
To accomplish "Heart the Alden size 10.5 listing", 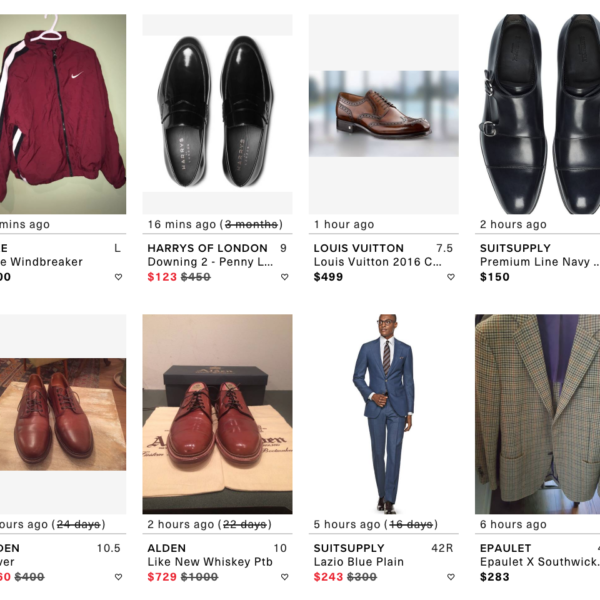I will point(118,577).
